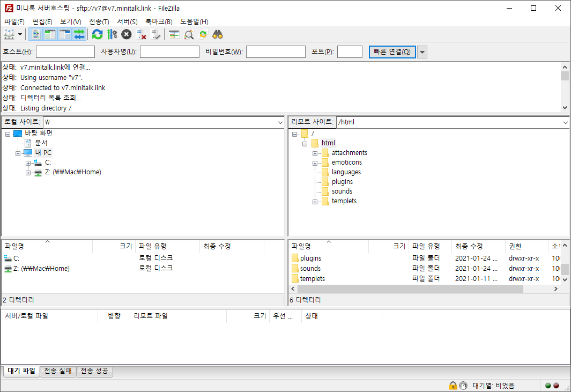Open the 서버(S) menu
Viewport: 571px width, 392px height.
(127, 22)
